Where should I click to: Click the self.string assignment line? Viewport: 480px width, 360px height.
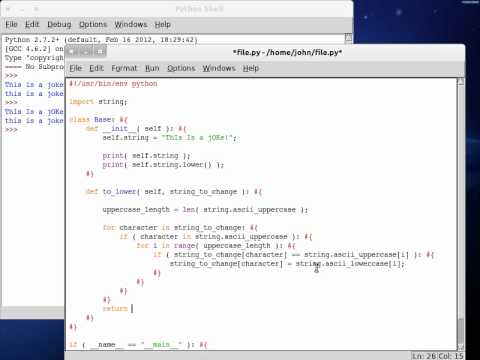tap(169, 138)
